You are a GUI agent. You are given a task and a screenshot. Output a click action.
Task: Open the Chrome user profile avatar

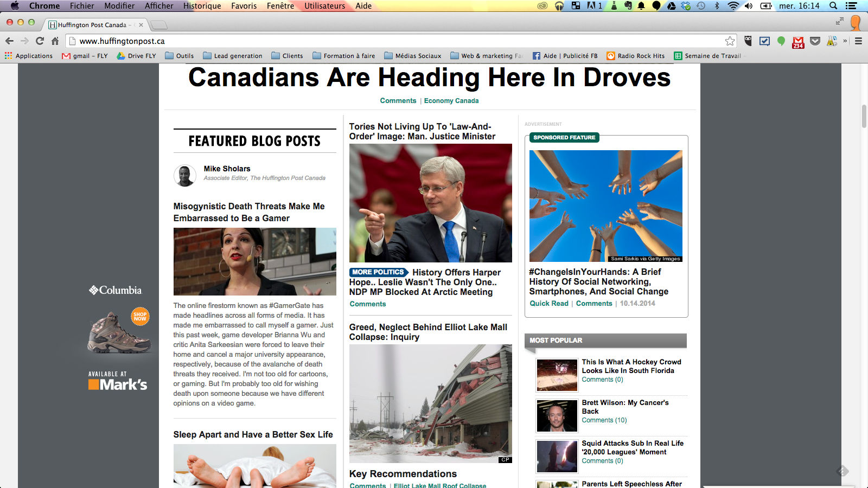pyautogui.click(x=856, y=23)
